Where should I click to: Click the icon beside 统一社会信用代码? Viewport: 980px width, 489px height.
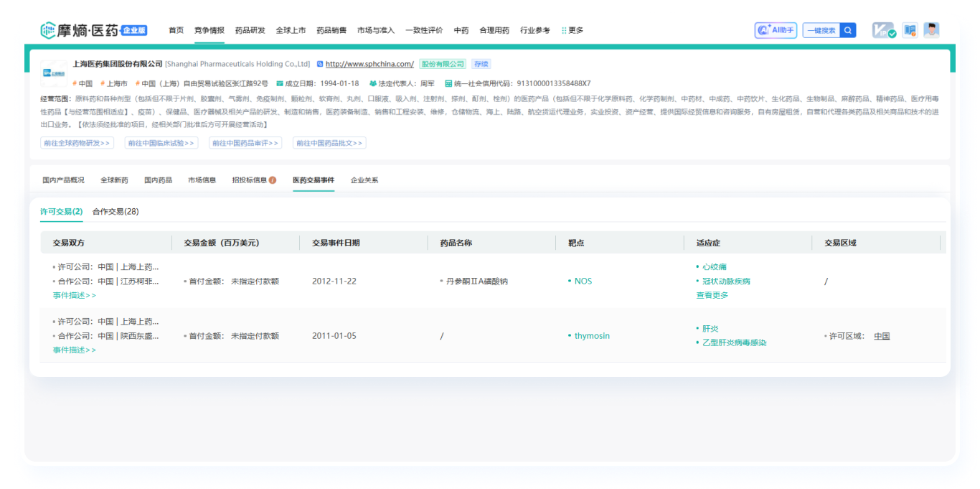448,83
